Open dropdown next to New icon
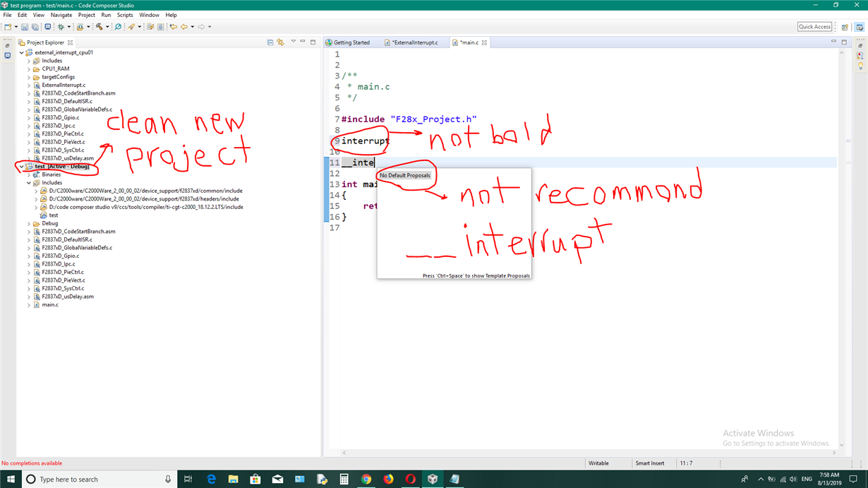The image size is (868, 488). 16,27
